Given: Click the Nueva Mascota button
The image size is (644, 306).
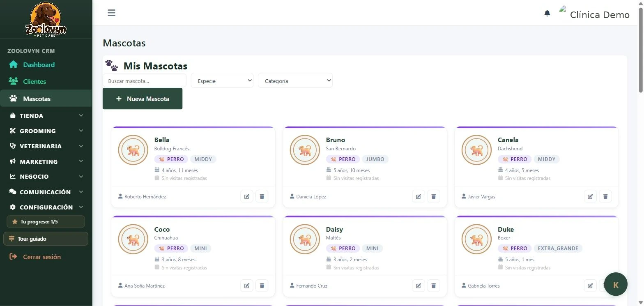Looking at the screenshot, I should coord(143,99).
